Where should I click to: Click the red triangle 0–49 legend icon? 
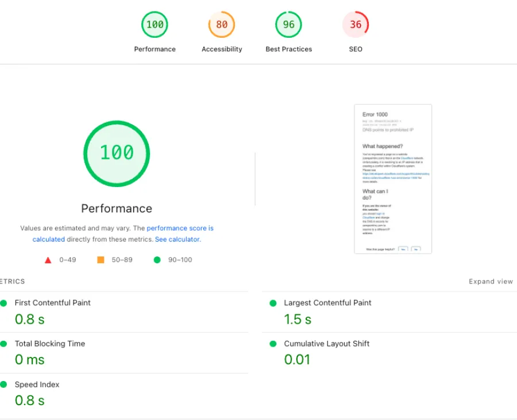tap(48, 260)
